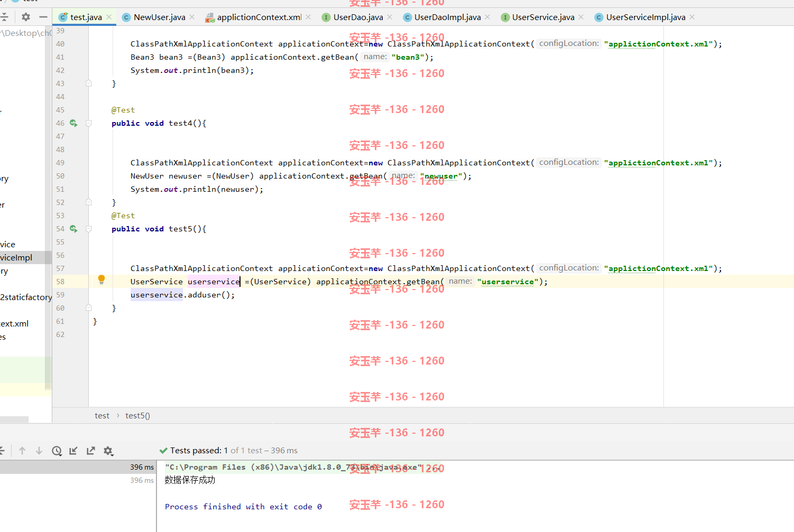Collapse the code fold at line 43

[89, 83]
